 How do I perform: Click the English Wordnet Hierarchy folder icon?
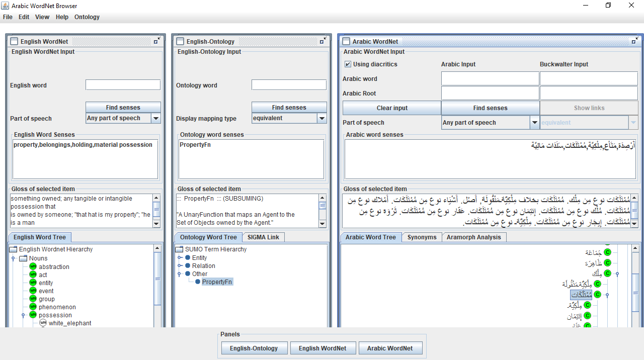coord(13,249)
